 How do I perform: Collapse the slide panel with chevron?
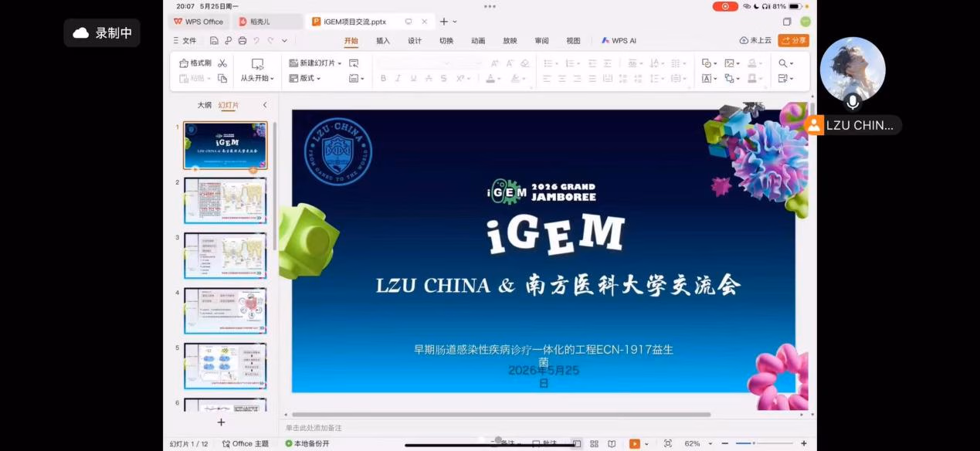click(265, 105)
